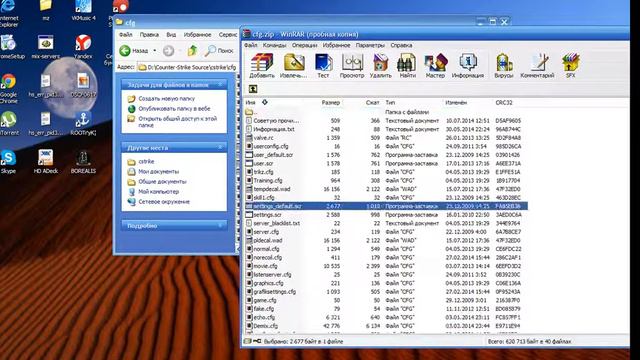The height and width of the screenshot is (360, 640).
Task: Sort by the Имя column header
Action: [250, 102]
